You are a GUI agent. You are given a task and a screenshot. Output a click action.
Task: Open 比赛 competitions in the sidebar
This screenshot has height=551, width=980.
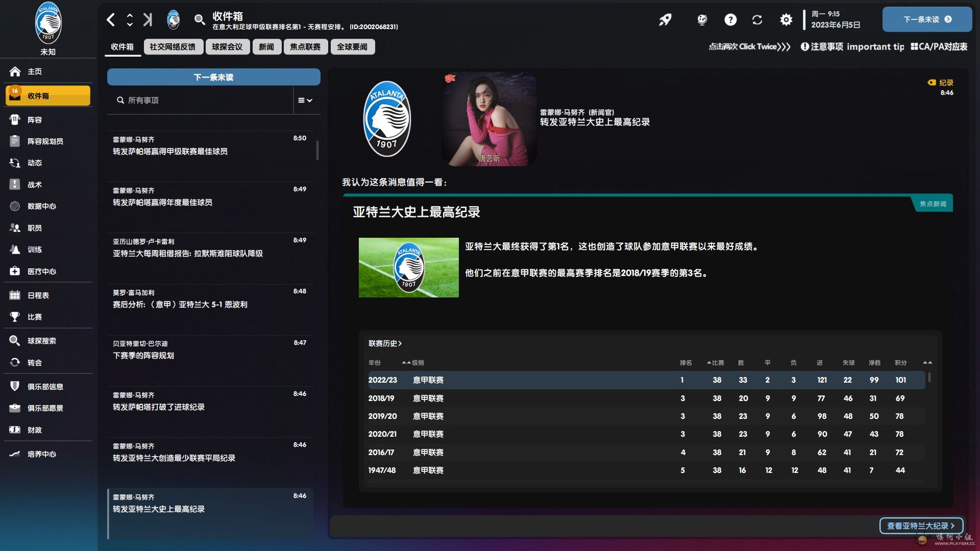pos(48,317)
